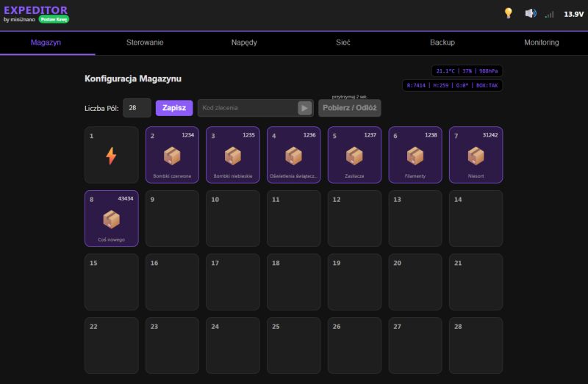Open the Sterowanie tab

point(145,43)
